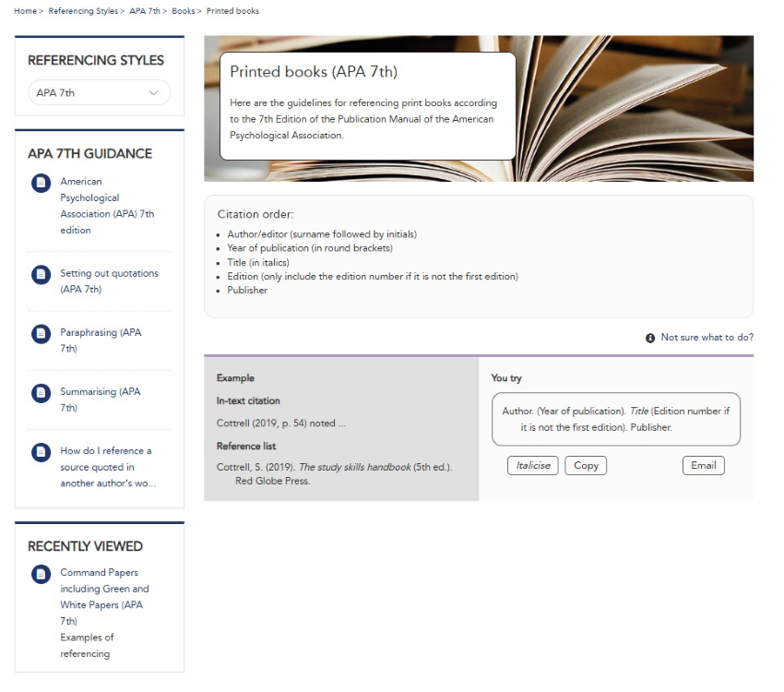784x692 pixels.
Task: Go to Home in breadcrumb
Action: (25, 11)
